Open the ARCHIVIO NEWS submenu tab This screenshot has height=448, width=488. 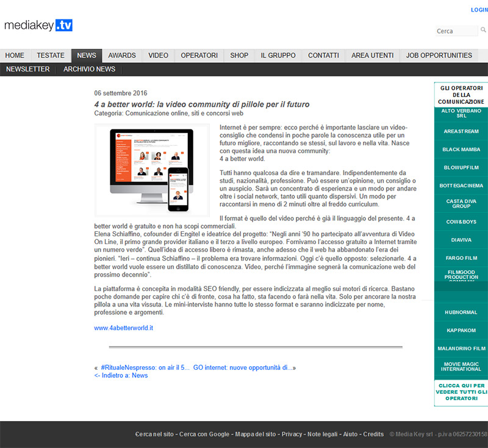(89, 69)
